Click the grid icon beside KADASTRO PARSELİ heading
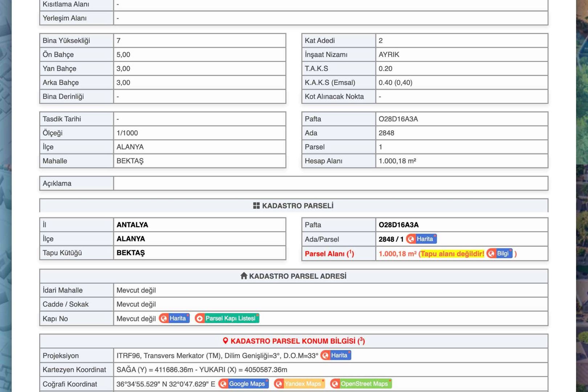 256,206
